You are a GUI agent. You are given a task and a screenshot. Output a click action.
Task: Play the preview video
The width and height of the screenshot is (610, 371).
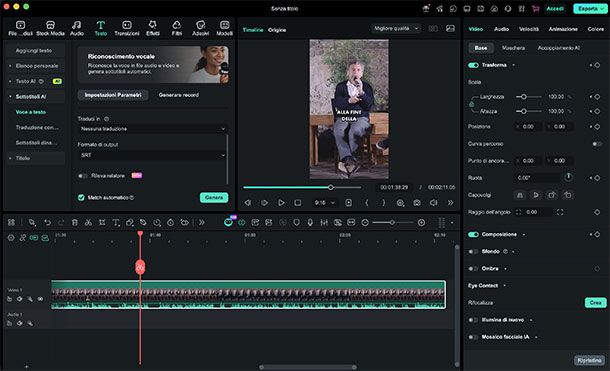point(281,203)
